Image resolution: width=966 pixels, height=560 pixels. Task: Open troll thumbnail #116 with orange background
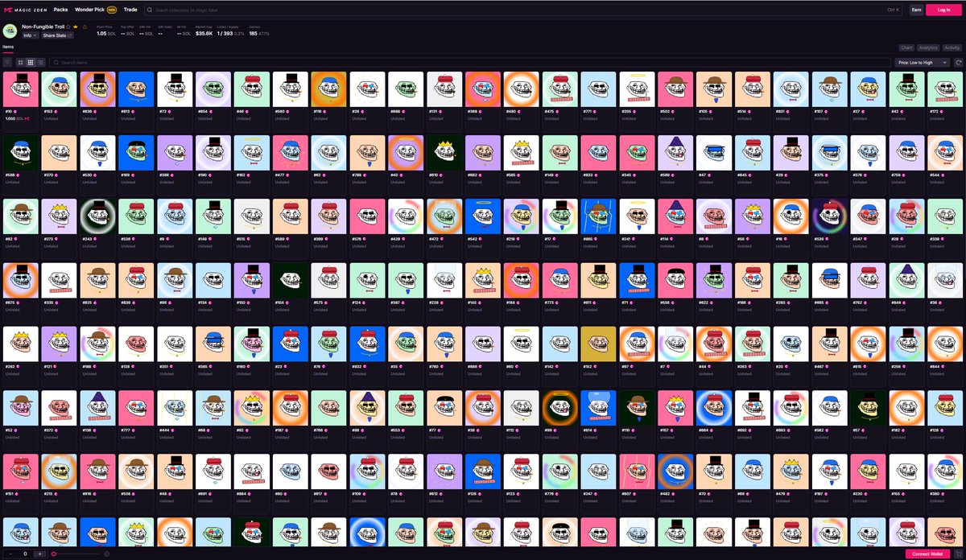(329, 89)
